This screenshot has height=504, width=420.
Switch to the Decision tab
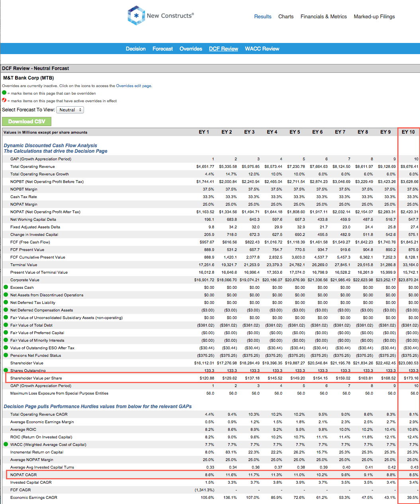point(136,49)
